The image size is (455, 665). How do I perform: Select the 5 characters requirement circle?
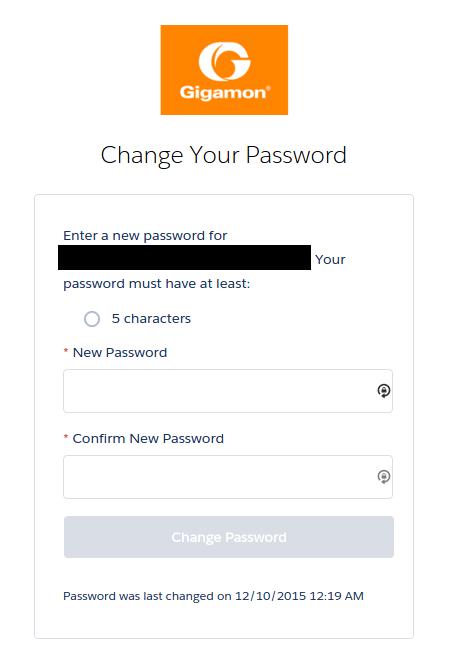(x=92, y=319)
